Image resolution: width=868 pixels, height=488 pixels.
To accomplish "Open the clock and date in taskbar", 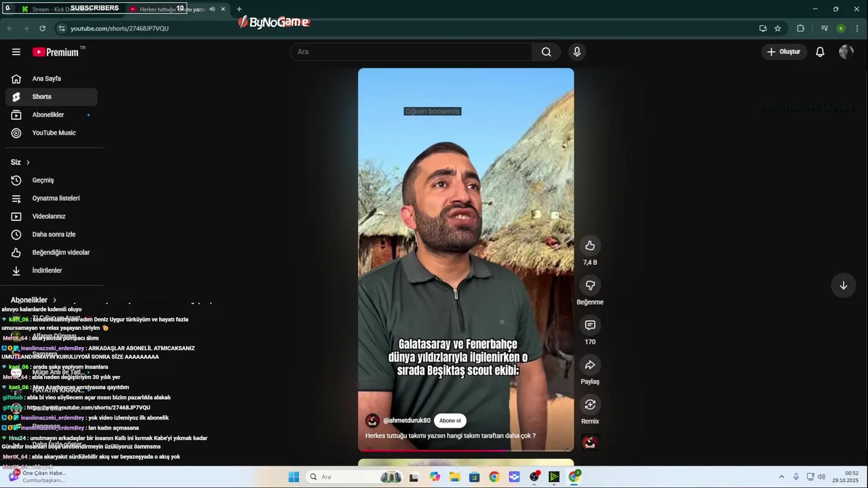I will click(x=846, y=477).
